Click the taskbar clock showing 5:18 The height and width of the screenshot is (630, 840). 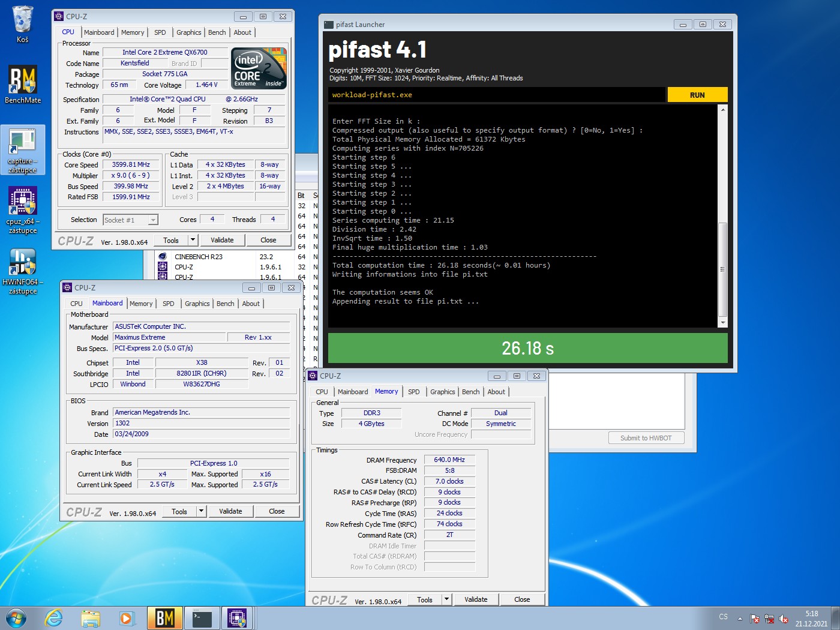point(811,619)
